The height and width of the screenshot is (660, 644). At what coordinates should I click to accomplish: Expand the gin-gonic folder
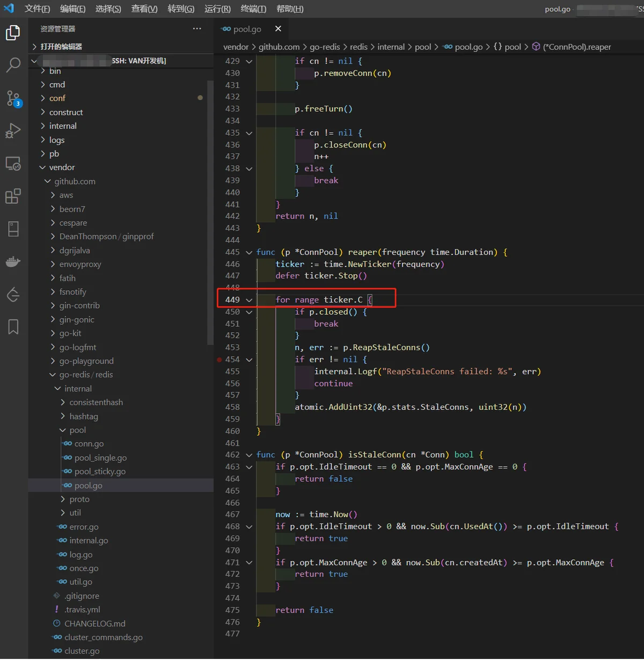click(121, 319)
